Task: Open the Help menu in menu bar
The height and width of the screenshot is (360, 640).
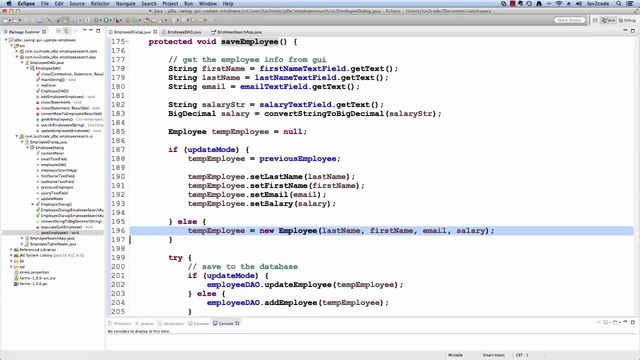Action: pyautogui.click(x=228, y=3)
